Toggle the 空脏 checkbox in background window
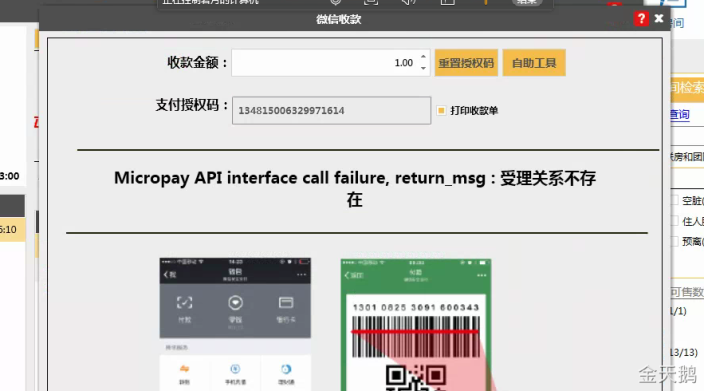704x391 pixels. tap(674, 200)
